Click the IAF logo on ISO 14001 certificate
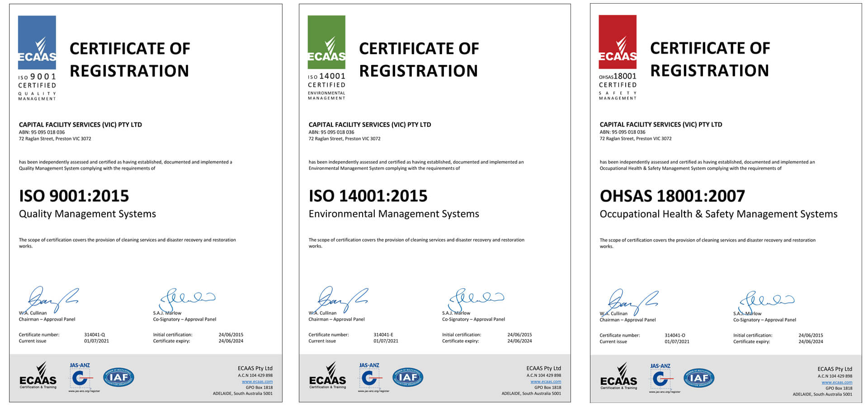Viewport: 868px width, 407px height. (x=408, y=377)
